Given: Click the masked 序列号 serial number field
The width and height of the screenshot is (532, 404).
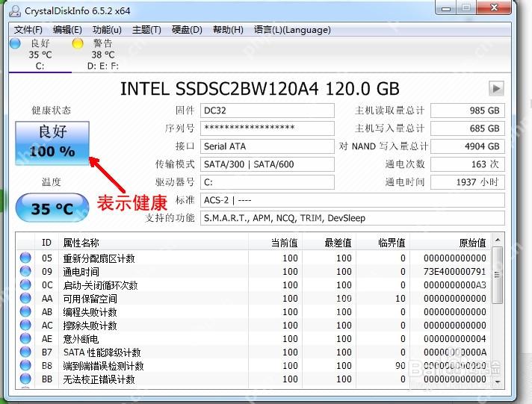Looking at the screenshot, I should (267, 128).
